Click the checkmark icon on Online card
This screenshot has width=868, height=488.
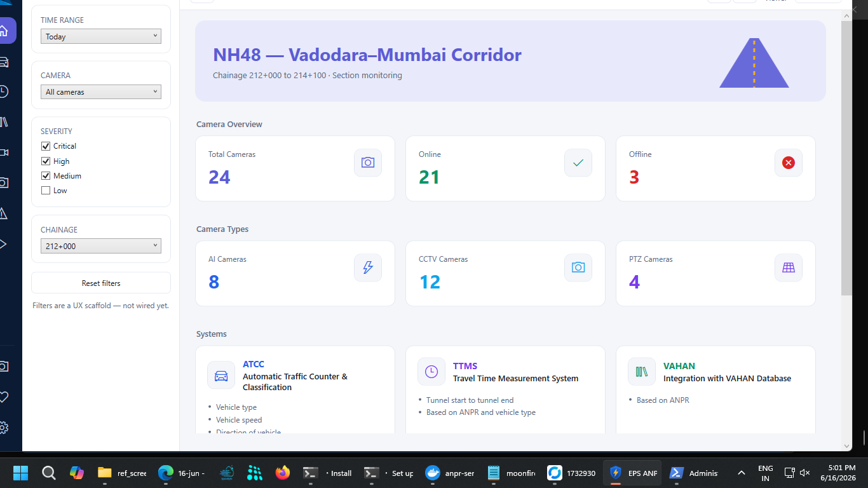(578, 163)
